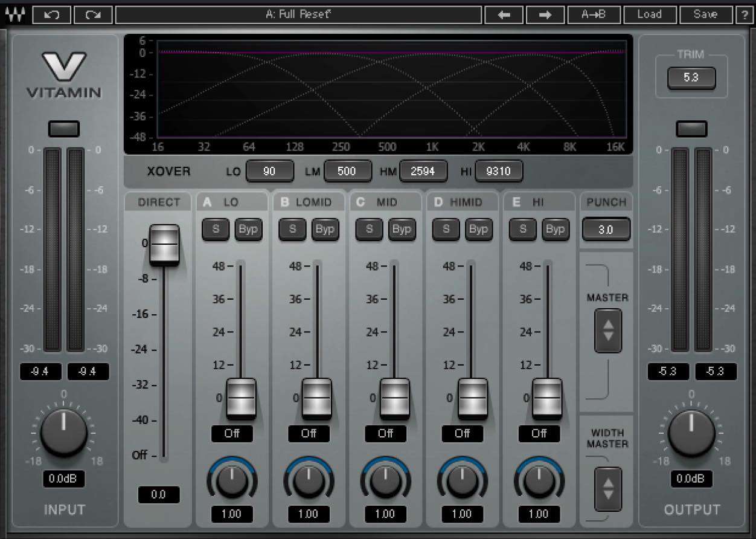Viewport: 756px width, 539px height.
Task: Select the HI band level value field
Action: click(539, 434)
